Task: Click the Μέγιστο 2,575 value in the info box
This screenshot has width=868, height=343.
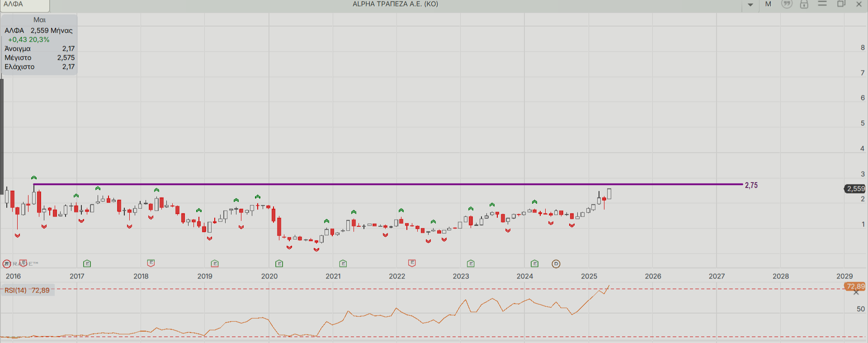Action: pyautogui.click(x=66, y=58)
